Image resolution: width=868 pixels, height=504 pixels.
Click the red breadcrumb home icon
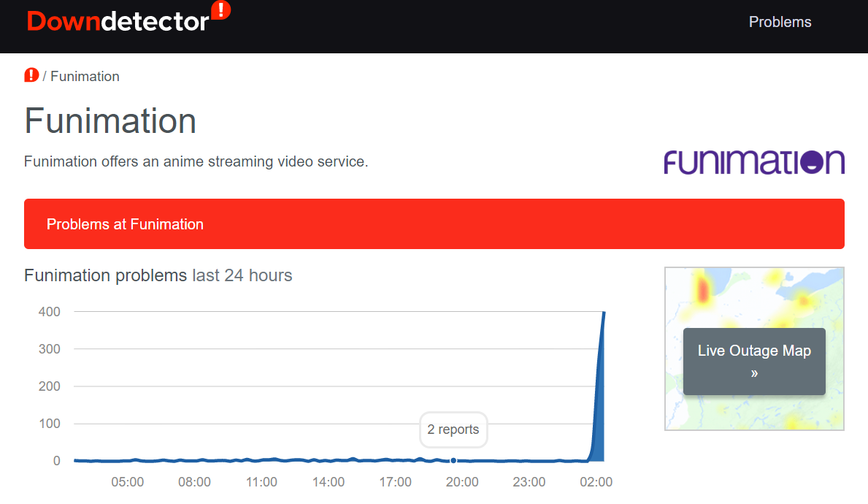point(31,75)
